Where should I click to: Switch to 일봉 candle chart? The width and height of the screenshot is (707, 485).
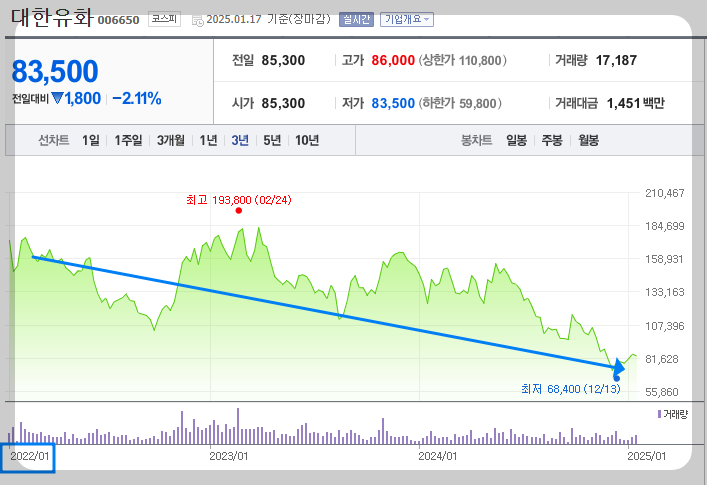(x=516, y=140)
